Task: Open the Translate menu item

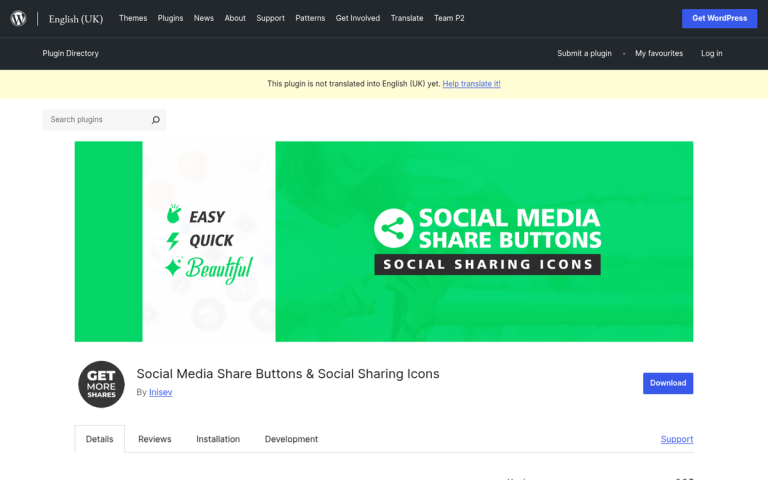Action: click(x=407, y=18)
